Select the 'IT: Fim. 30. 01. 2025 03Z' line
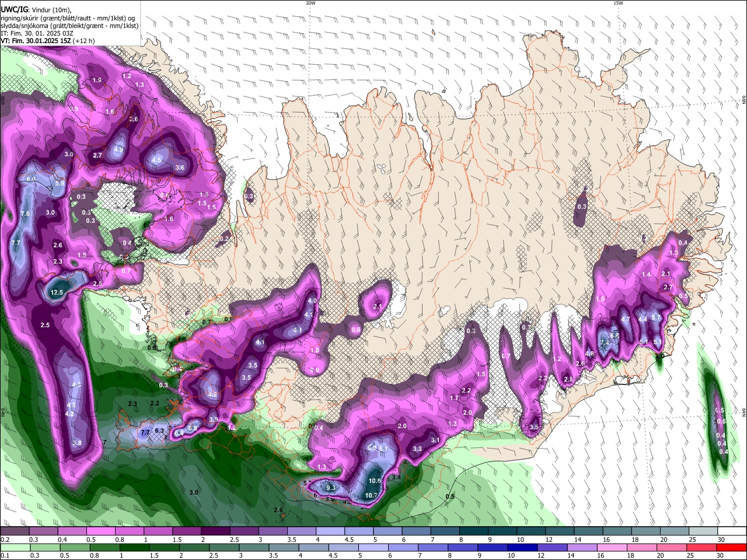Image resolution: width=747 pixels, height=560 pixels. coord(37,33)
